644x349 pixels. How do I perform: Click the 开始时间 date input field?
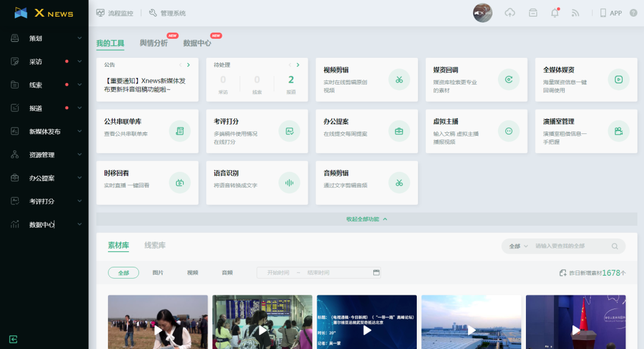point(278,273)
